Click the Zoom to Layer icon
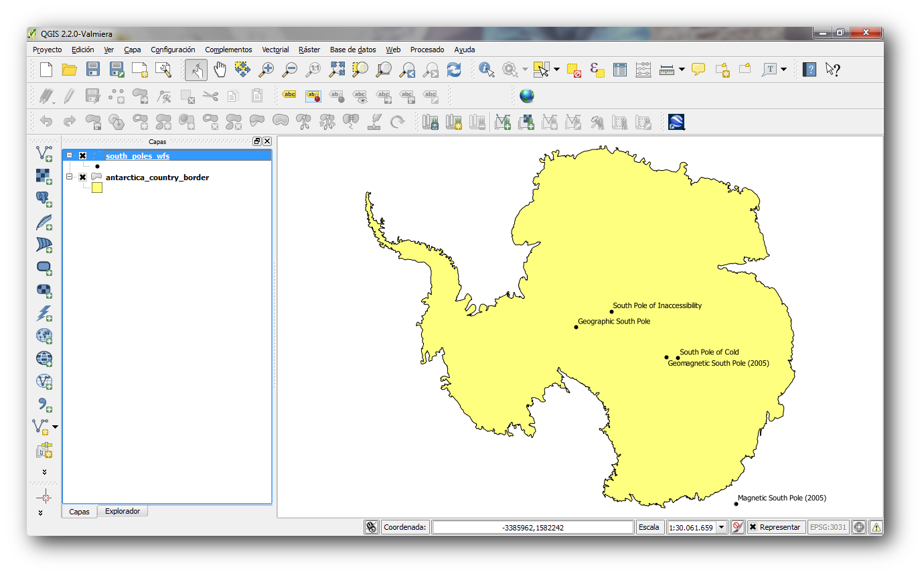The width and height of the screenshot is (924, 576). point(384,69)
